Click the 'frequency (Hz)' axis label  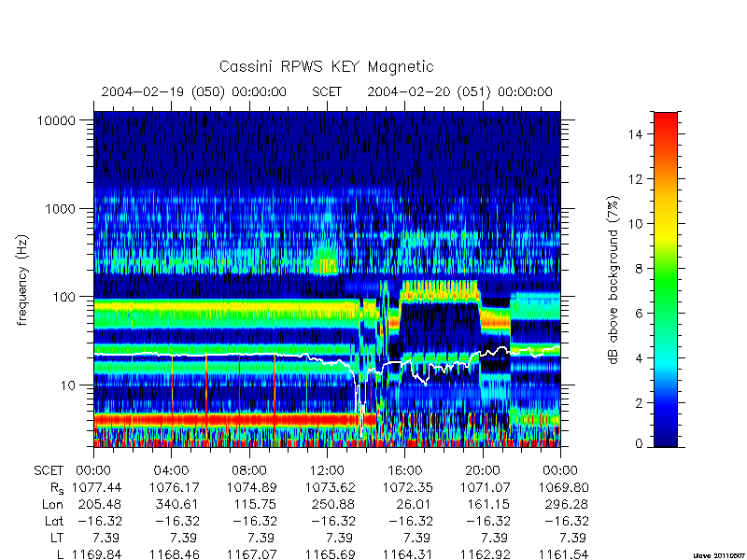22,280
